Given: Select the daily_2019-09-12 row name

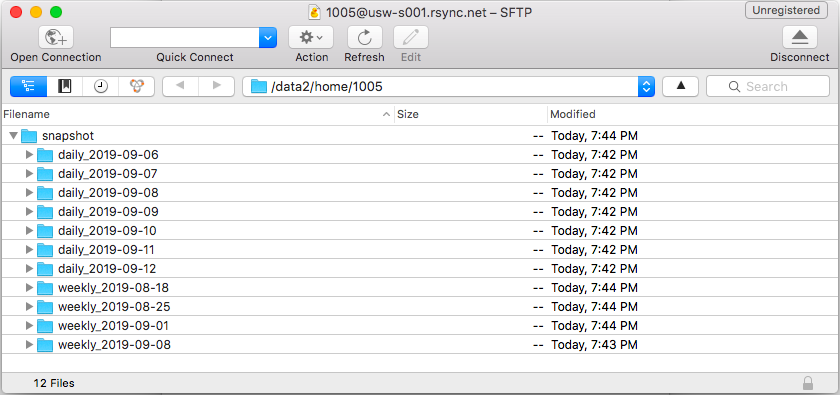Looking at the screenshot, I should 107,269.
